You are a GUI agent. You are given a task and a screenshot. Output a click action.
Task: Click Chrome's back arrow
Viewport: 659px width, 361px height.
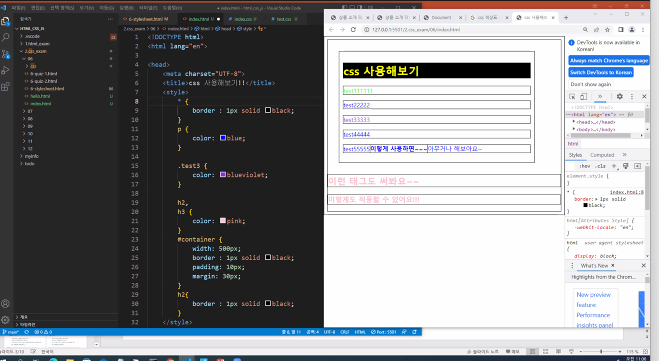tap(331, 30)
